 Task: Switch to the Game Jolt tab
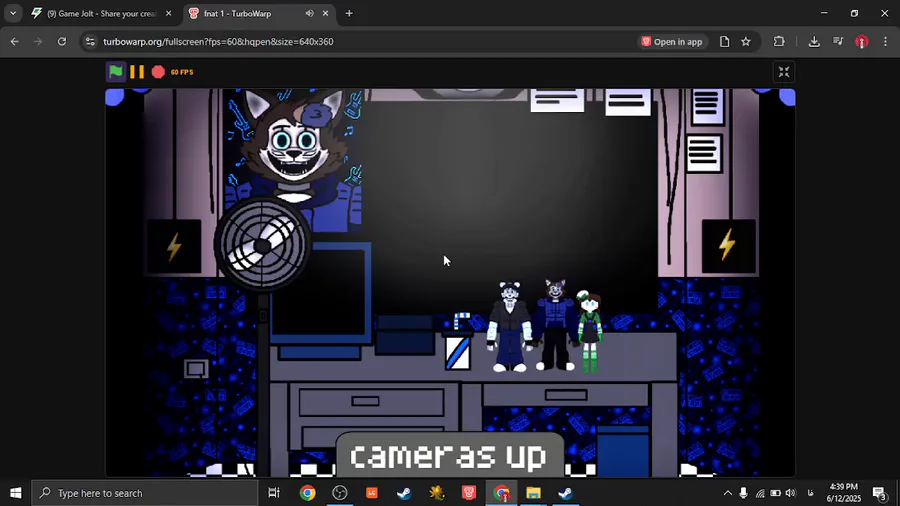(102, 13)
